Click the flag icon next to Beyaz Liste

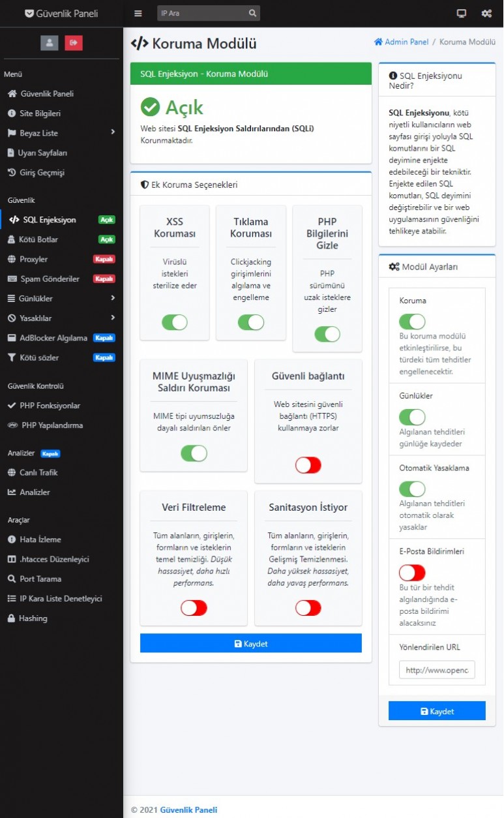[x=12, y=133]
